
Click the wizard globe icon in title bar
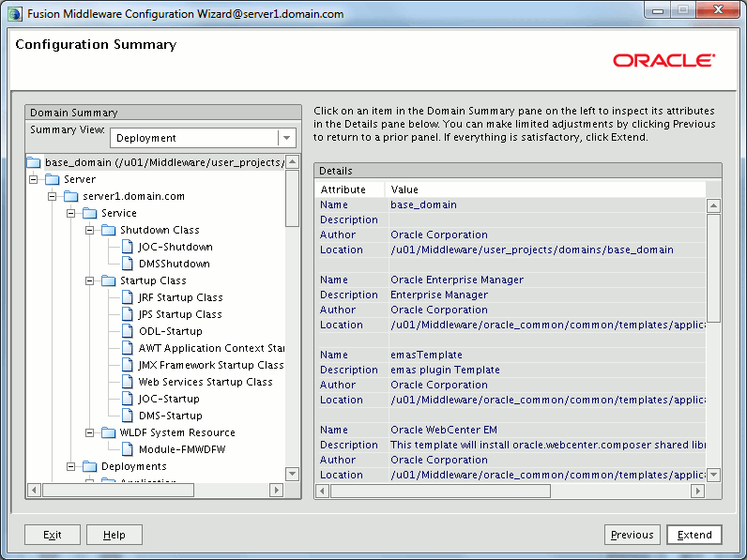pyautogui.click(x=15, y=14)
